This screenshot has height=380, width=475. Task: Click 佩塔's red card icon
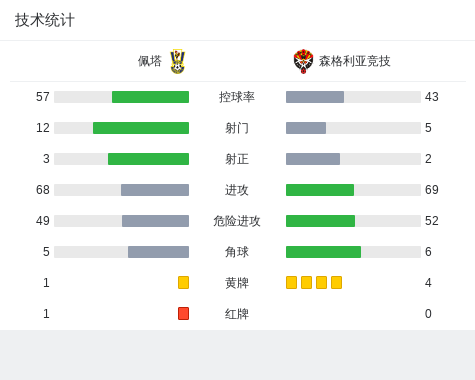[x=183, y=313]
